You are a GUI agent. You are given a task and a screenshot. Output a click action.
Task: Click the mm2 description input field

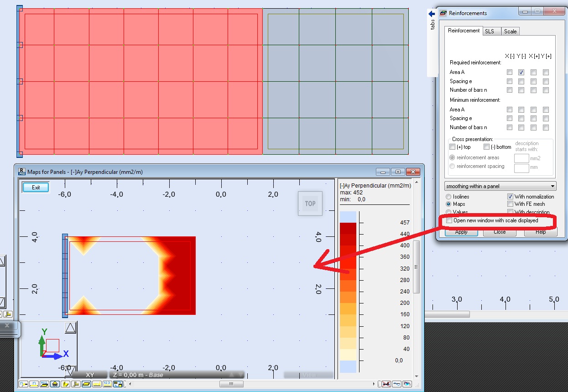(521, 158)
